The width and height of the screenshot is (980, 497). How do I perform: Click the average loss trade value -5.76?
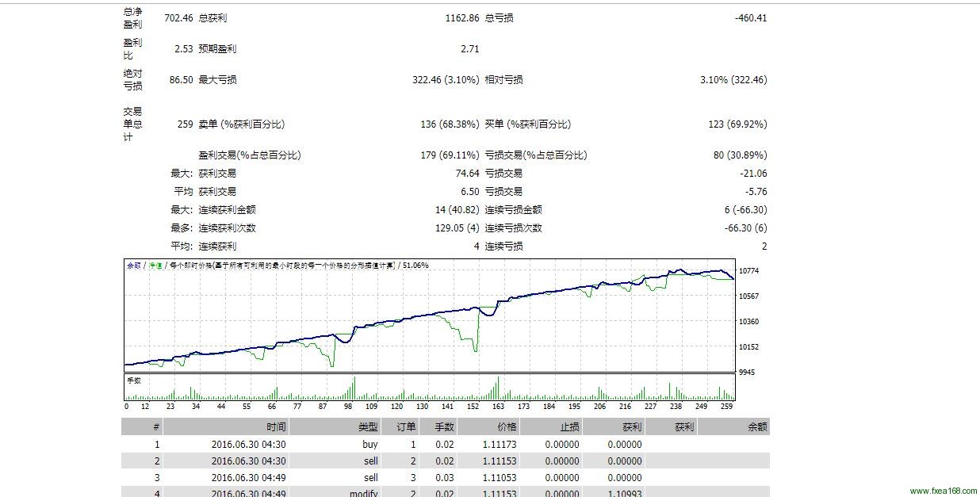pos(756,191)
